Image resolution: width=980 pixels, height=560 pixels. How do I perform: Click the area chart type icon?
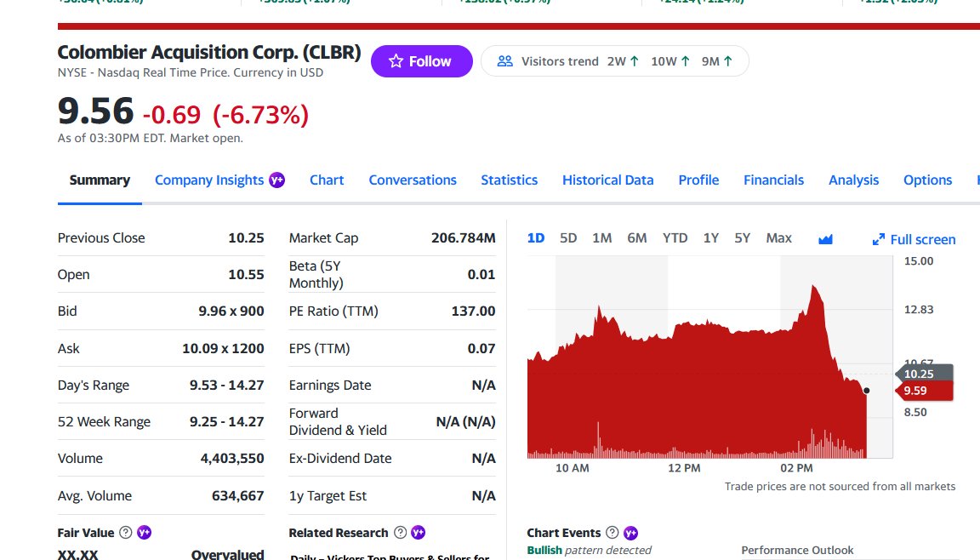coord(826,239)
